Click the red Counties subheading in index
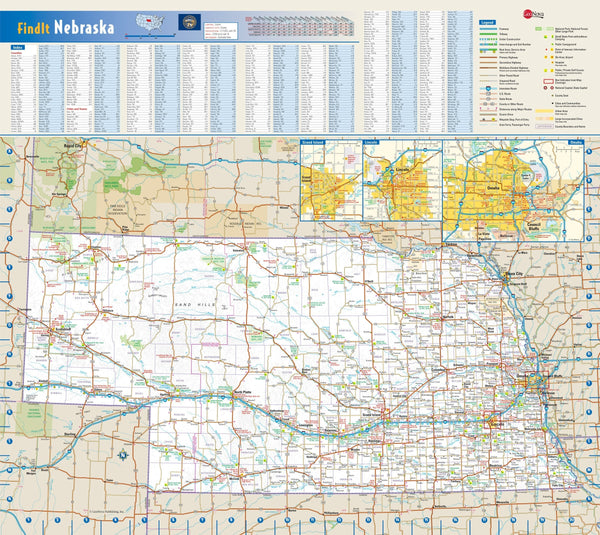 click(x=17, y=52)
